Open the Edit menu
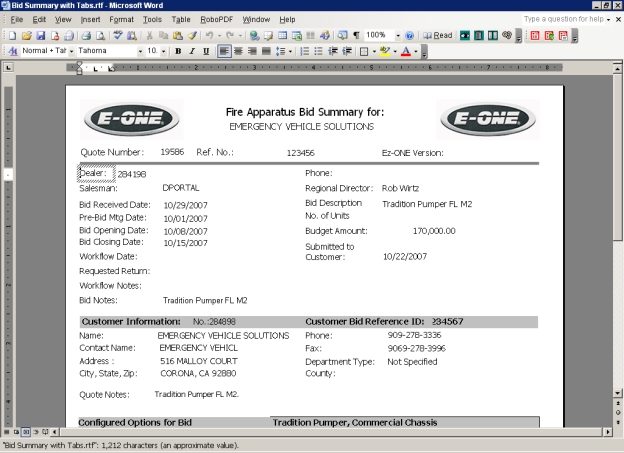 coord(39,19)
